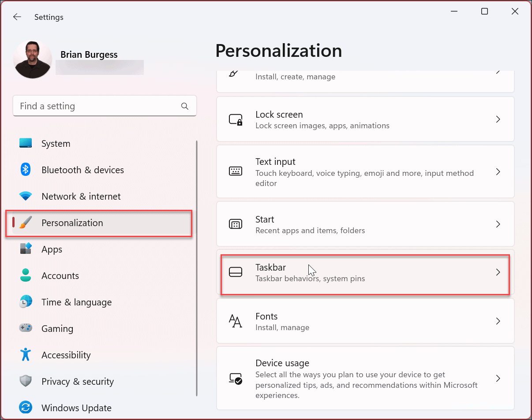Screen dimensions: 532x420
Task: Open Taskbar behaviors and system pins settings
Action: 365,272
